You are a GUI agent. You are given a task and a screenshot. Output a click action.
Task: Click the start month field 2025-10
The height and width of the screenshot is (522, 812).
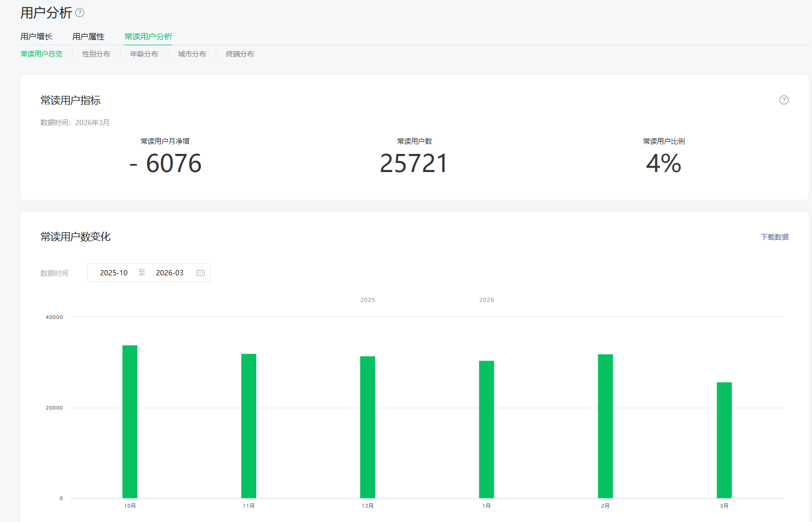pyautogui.click(x=114, y=273)
